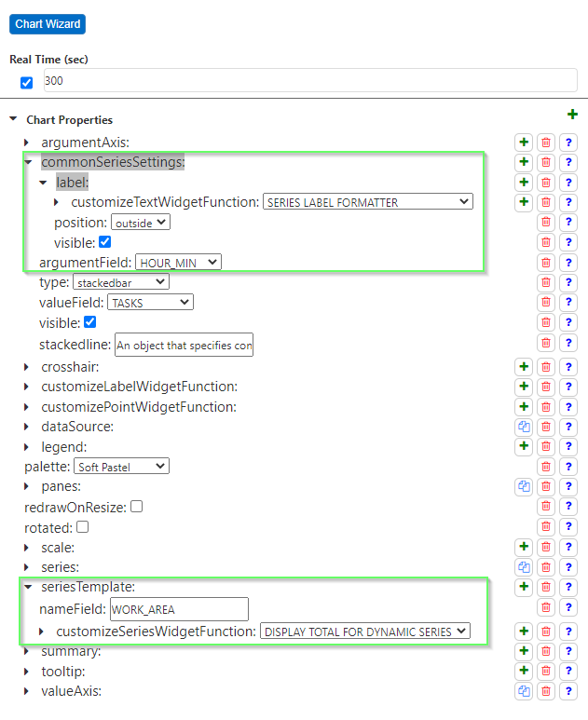This screenshot has height=720, width=588.
Task: Delete the commonSeriesSettings property
Action: [x=546, y=162]
